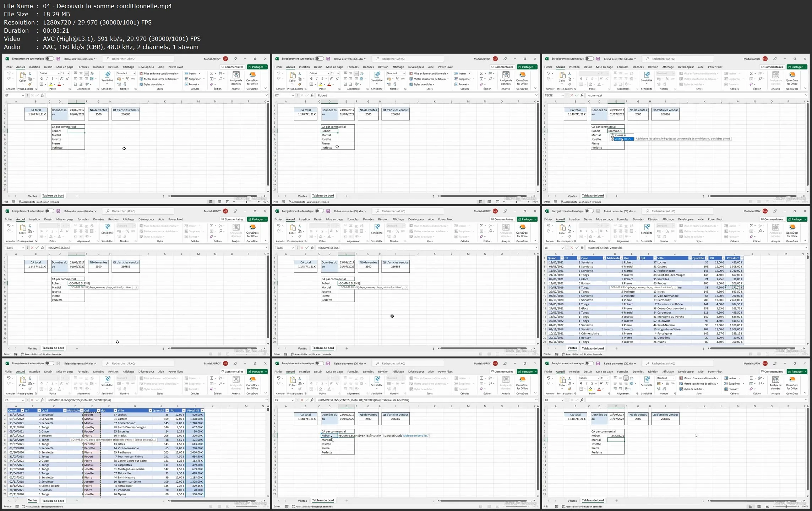Click the Rechercher search box in the E8 frame
The image size is (812, 511).
(678, 363)
